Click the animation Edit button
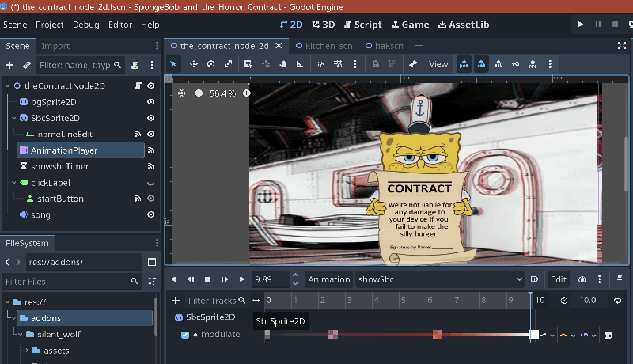This screenshot has height=364, width=633. point(559,279)
